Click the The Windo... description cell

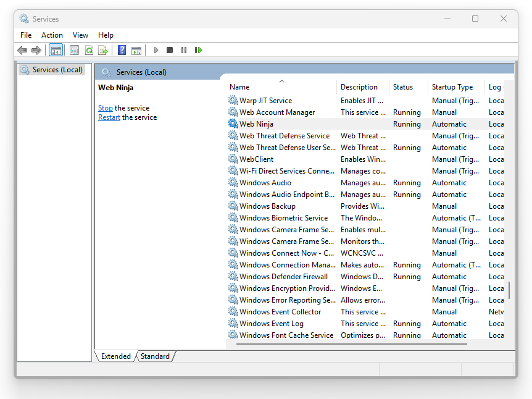[x=361, y=217]
